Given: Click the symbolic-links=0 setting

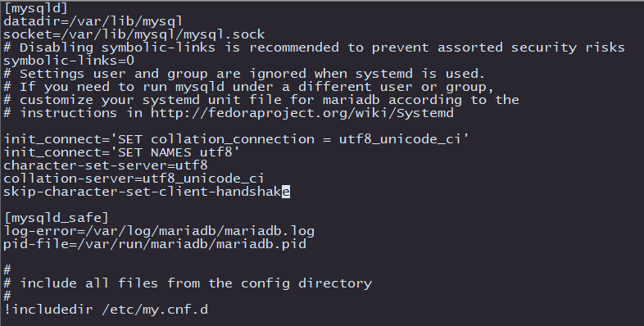Looking at the screenshot, I should (x=69, y=61).
